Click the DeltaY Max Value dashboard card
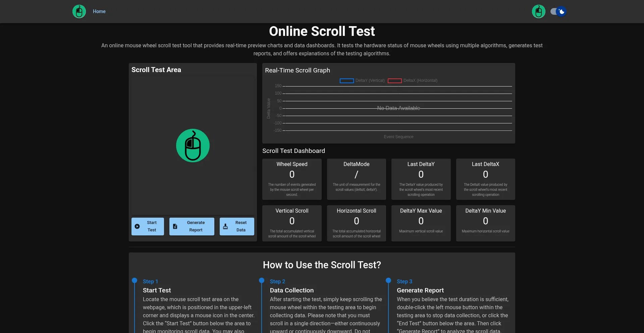 pyautogui.click(x=421, y=223)
